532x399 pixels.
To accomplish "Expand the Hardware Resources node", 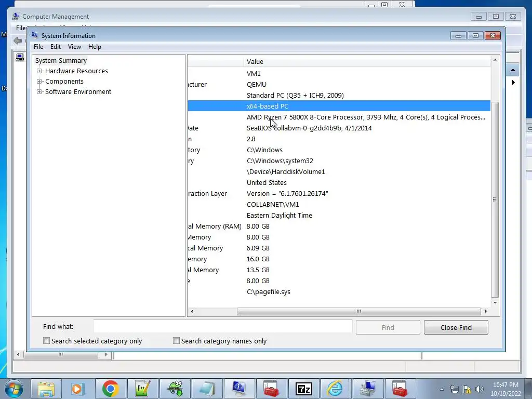I will coord(39,71).
